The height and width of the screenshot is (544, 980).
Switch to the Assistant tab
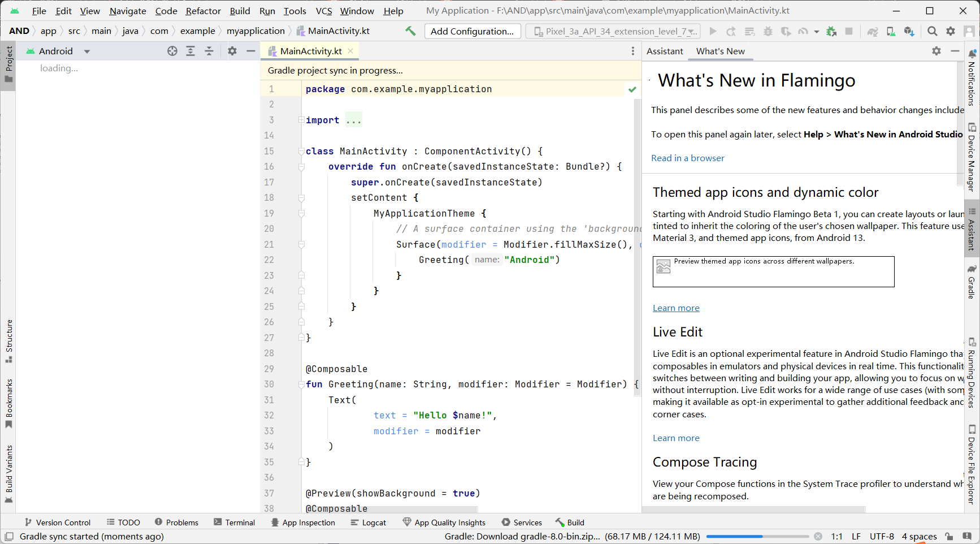tap(665, 51)
